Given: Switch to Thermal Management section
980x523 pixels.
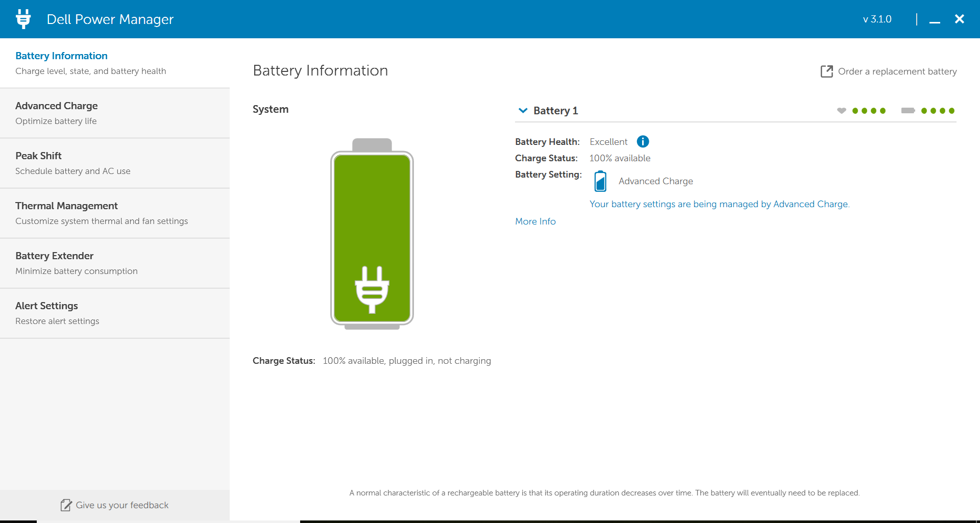Looking at the screenshot, I should pyautogui.click(x=115, y=213).
